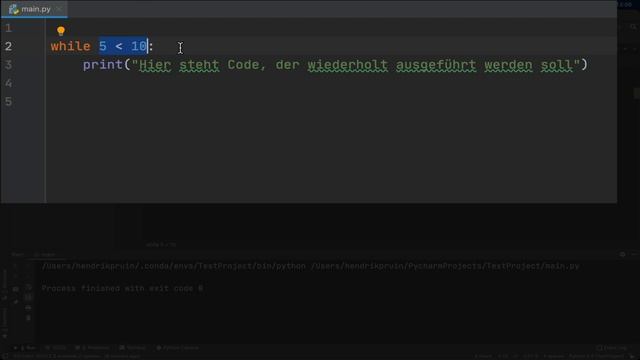The width and height of the screenshot is (640, 360).
Task: Open the Event Log
Action: 612,348
